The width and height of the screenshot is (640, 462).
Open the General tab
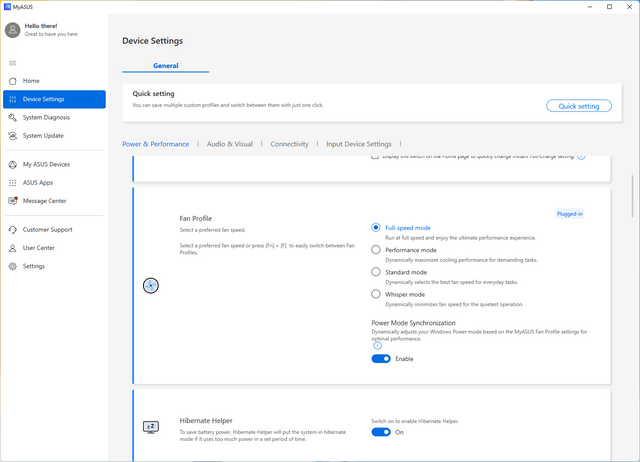point(166,66)
